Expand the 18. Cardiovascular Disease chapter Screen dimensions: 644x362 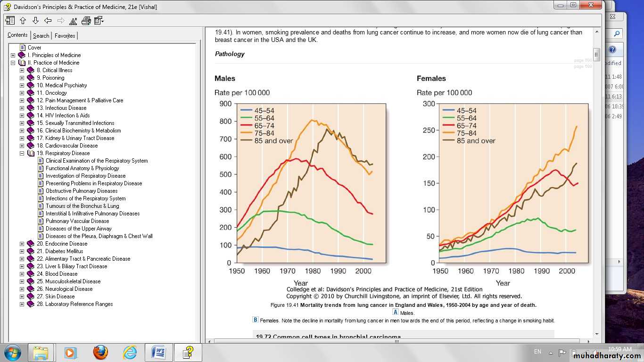tap(22, 146)
